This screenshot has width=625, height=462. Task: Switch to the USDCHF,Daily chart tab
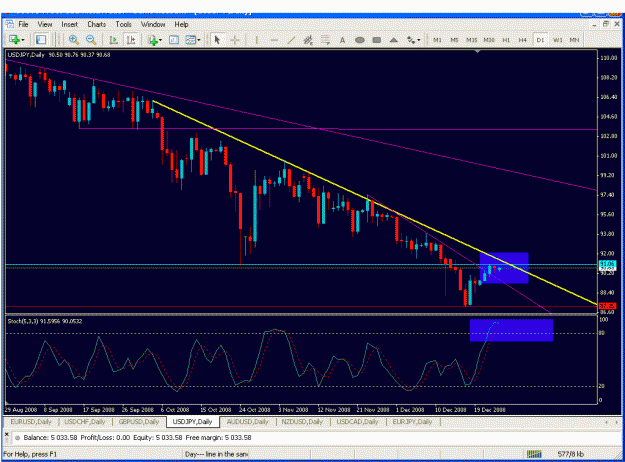[x=85, y=421]
